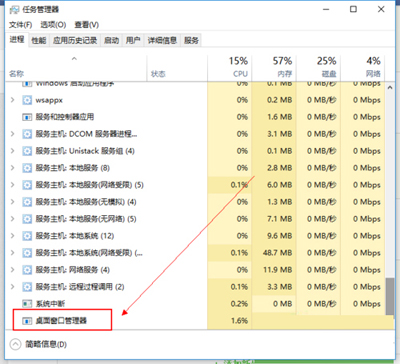This screenshot has width=400, height=364.
Task: Switch to the 性能 tab
Action: coord(39,41)
